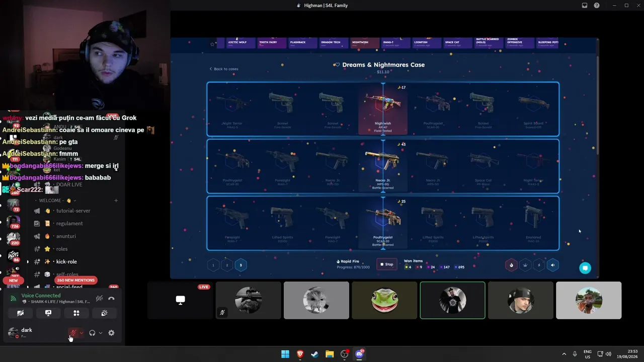The height and width of the screenshot is (362, 644).
Task: Favorite case with star icon
Action: [x=212, y=44]
